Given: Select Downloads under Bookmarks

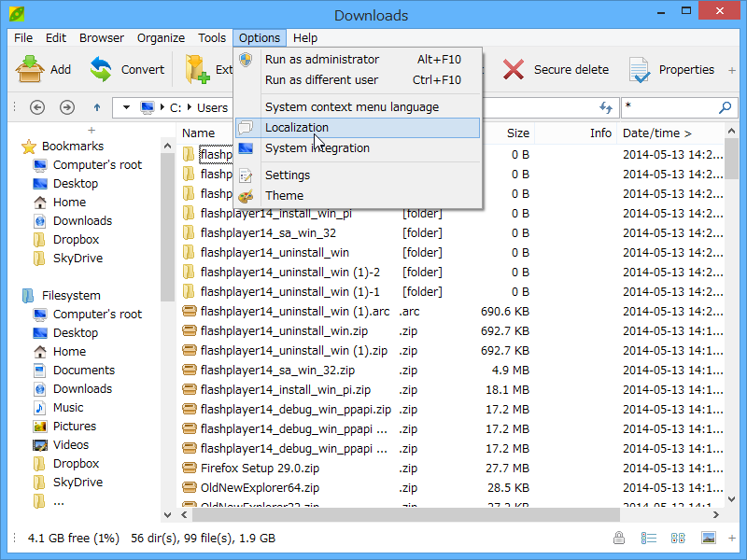Looking at the screenshot, I should point(73,220).
